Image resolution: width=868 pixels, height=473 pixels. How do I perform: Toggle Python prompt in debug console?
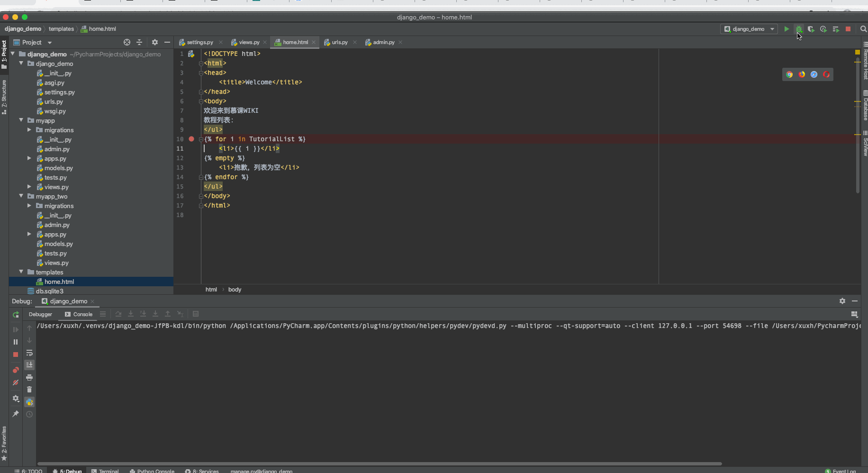[x=29, y=402]
